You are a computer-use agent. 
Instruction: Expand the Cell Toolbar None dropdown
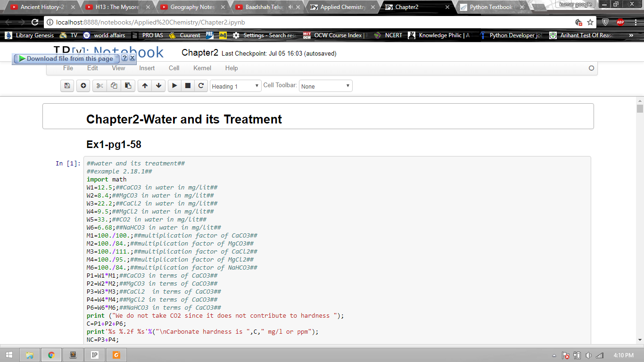click(325, 86)
